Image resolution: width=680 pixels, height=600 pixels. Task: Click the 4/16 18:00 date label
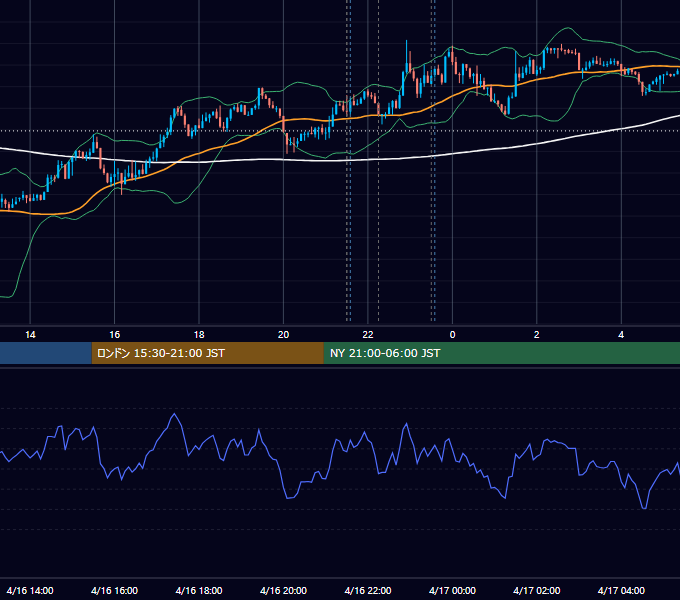tap(199, 590)
